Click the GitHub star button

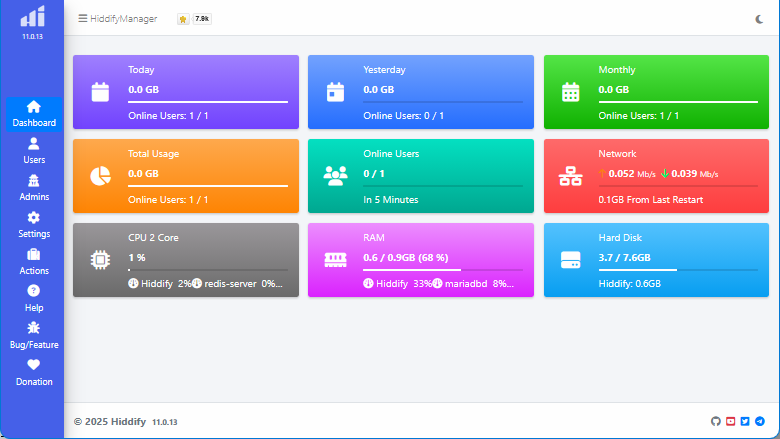pyautogui.click(x=182, y=19)
